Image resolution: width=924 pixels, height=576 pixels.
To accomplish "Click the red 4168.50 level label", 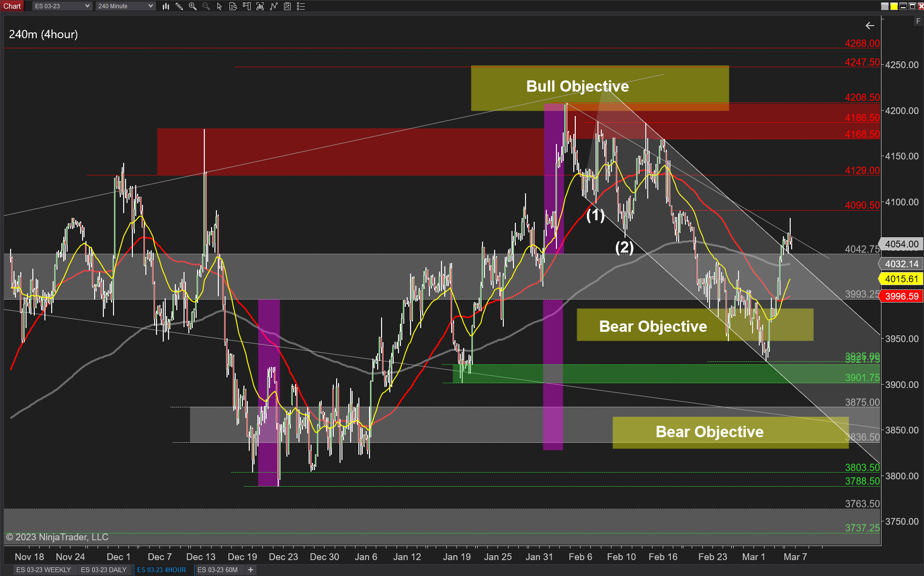I will pos(862,134).
